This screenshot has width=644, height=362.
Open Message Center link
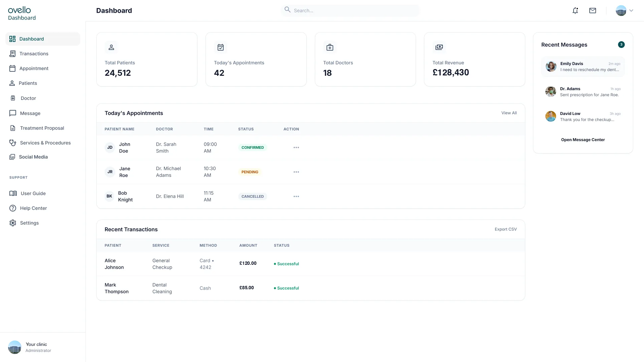[583, 140]
